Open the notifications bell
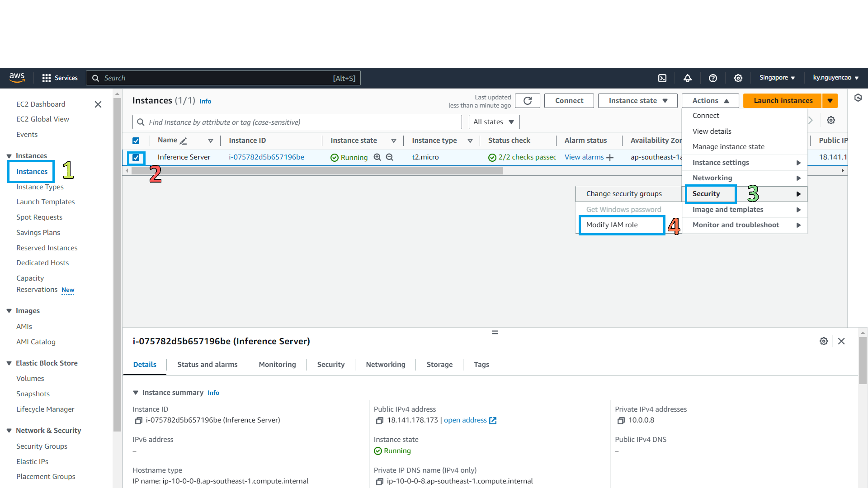The image size is (868, 488). (x=688, y=78)
